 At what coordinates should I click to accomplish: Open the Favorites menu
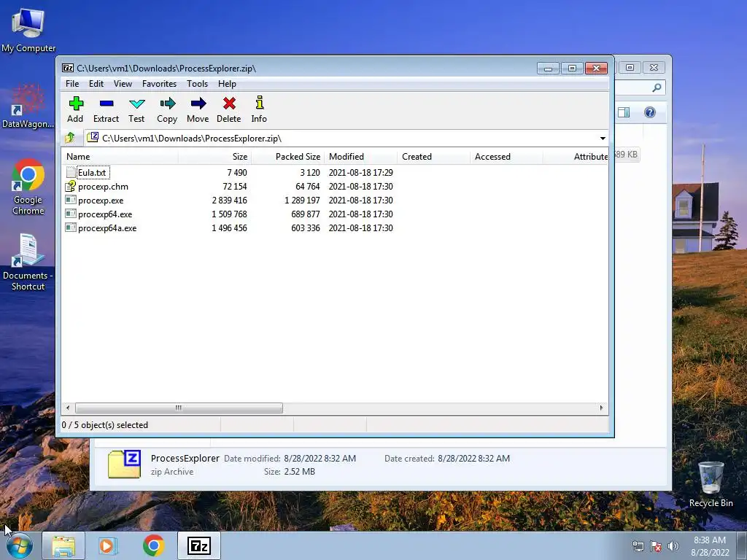[x=159, y=84]
